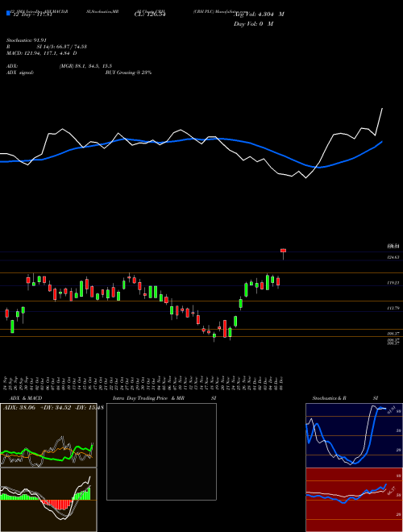Click the 'ADX: 38.06' panel reading
Screen dimensions: 403x532
coord(19,408)
